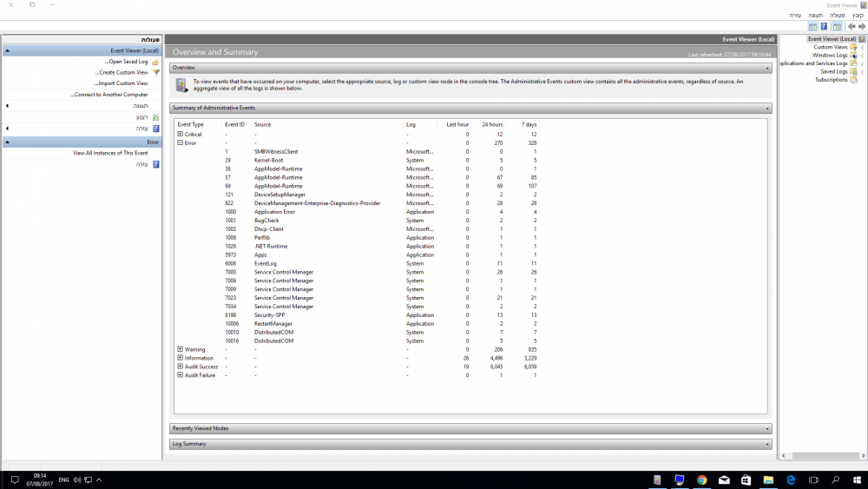The image size is (868, 489).
Task: Expand the Audit Success row
Action: 180,367
